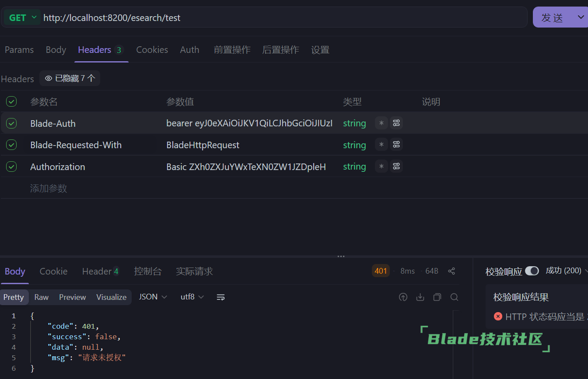The image size is (588, 379).
Task: Click the asterisk icon in Blade-Auth row
Action: click(381, 123)
